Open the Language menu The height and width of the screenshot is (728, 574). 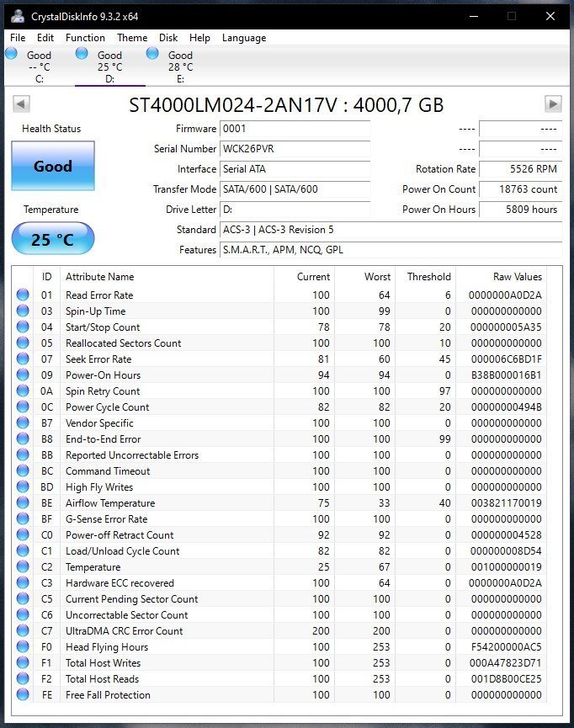[x=244, y=38]
